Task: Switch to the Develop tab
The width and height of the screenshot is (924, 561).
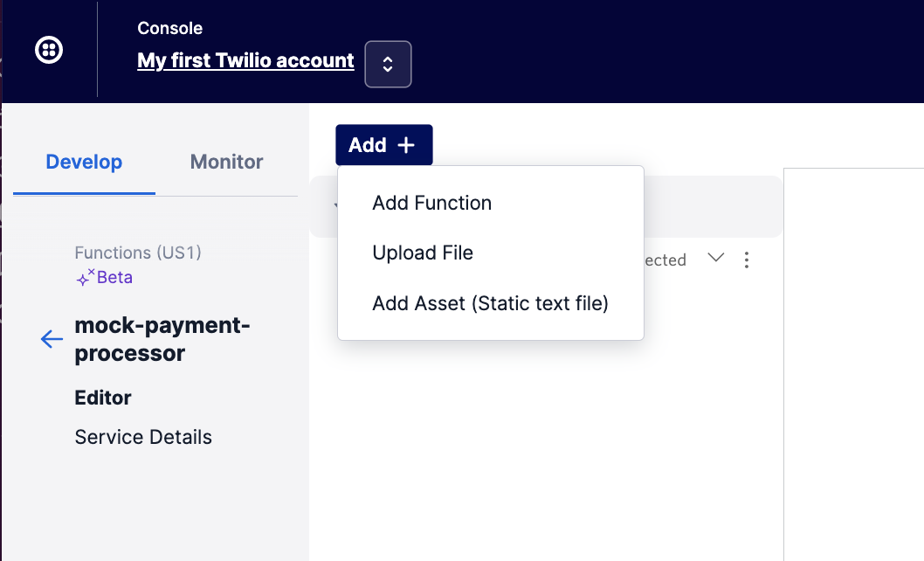Action: pyautogui.click(x=84, y=162)
